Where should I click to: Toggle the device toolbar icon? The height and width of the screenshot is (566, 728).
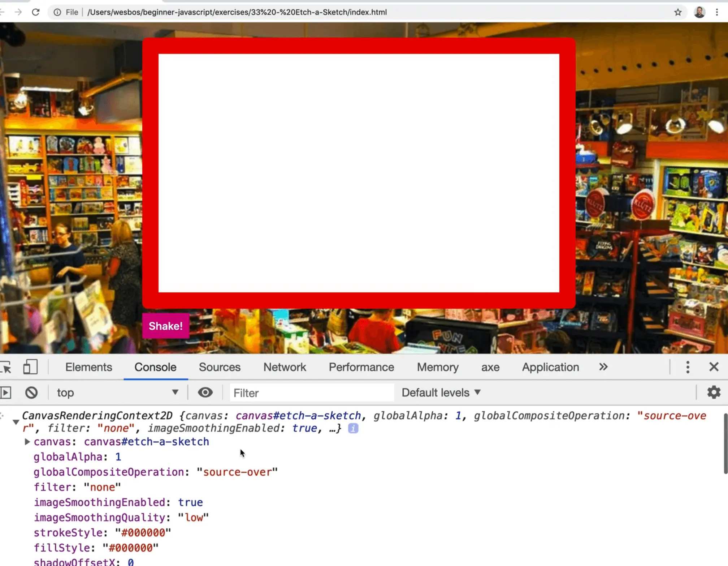click(30, 367)
